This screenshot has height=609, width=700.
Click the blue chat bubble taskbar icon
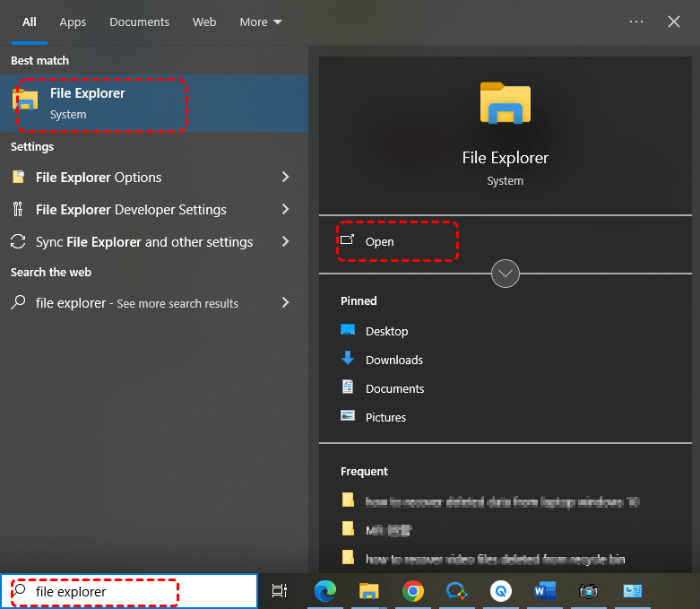coord(456,591)
